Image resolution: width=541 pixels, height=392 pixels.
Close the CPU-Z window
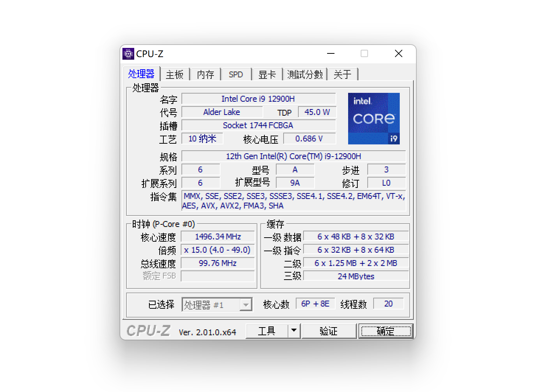click(x=399, y=54)
